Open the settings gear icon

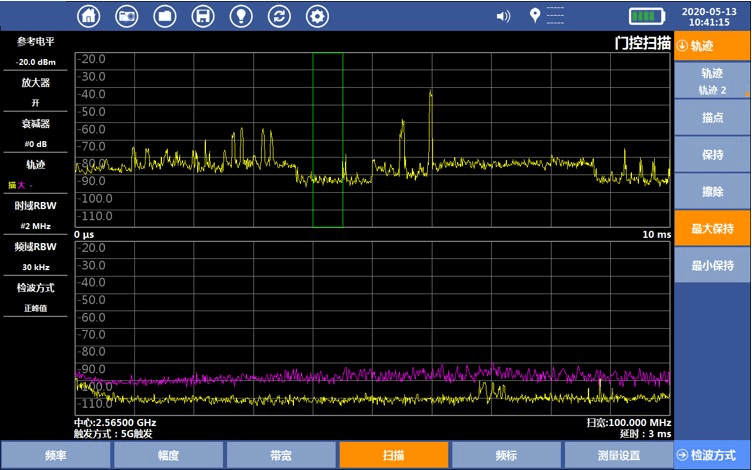click(x=317, y=16)
